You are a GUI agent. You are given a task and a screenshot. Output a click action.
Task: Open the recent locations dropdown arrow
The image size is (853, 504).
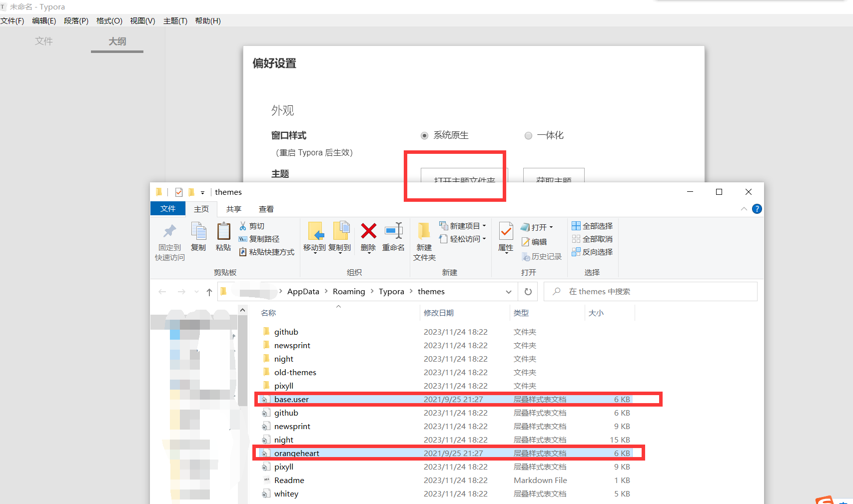tap(196, 292)
